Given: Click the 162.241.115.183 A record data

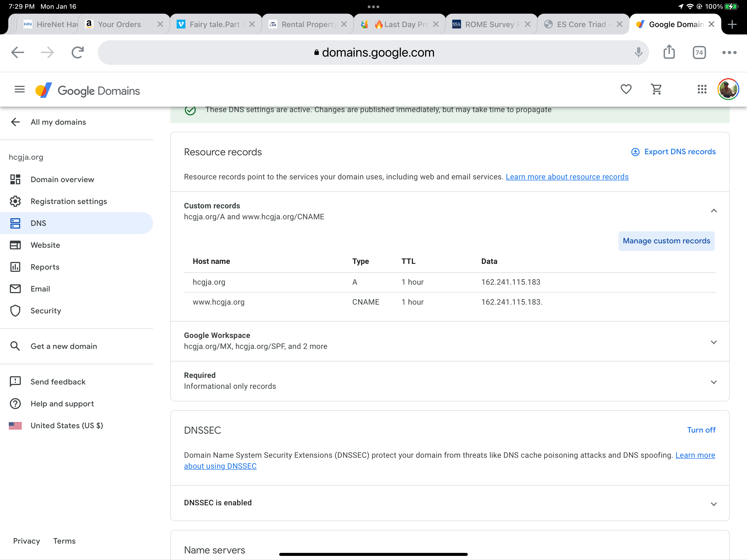Looking at the screenshot, I should tap(510, 282).
